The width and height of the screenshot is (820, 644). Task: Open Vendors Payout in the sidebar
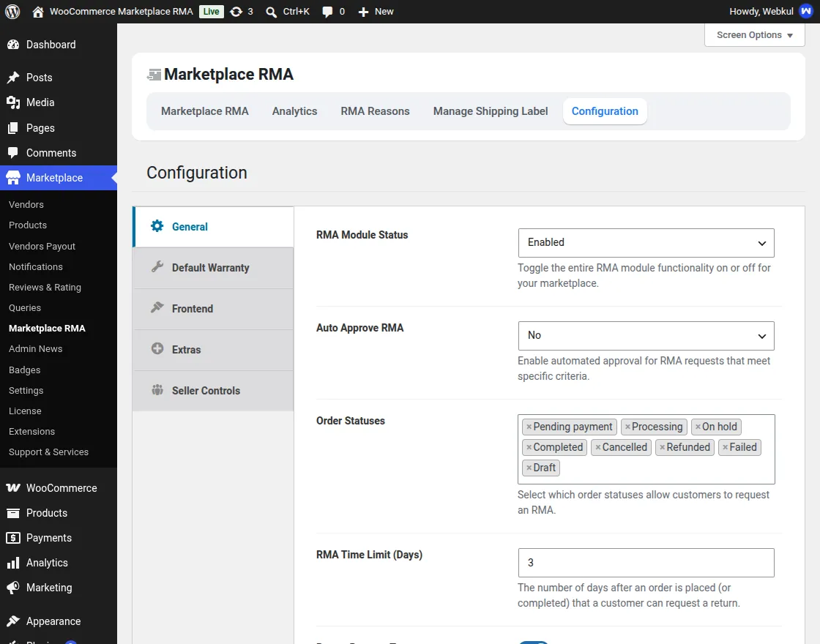(x=42, y=246)
